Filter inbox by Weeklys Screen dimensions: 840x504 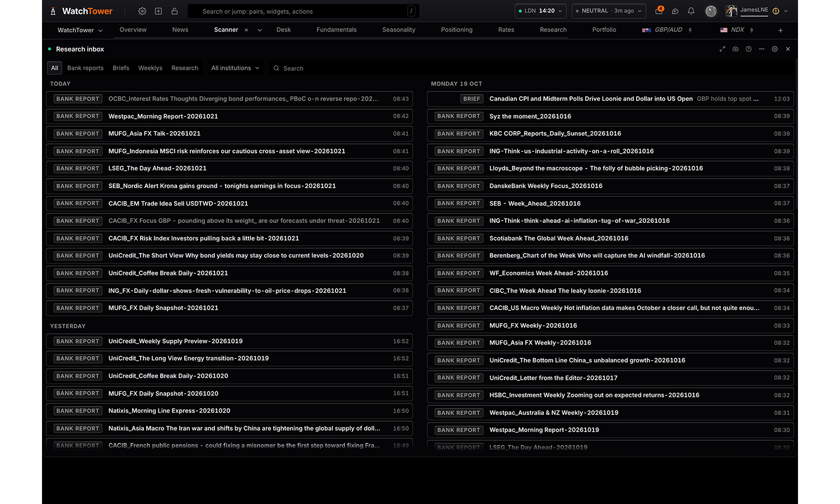(150, 68)
